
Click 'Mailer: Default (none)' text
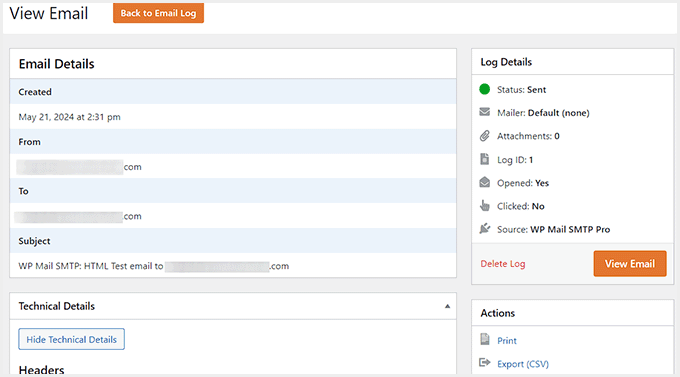pos(543,113)
